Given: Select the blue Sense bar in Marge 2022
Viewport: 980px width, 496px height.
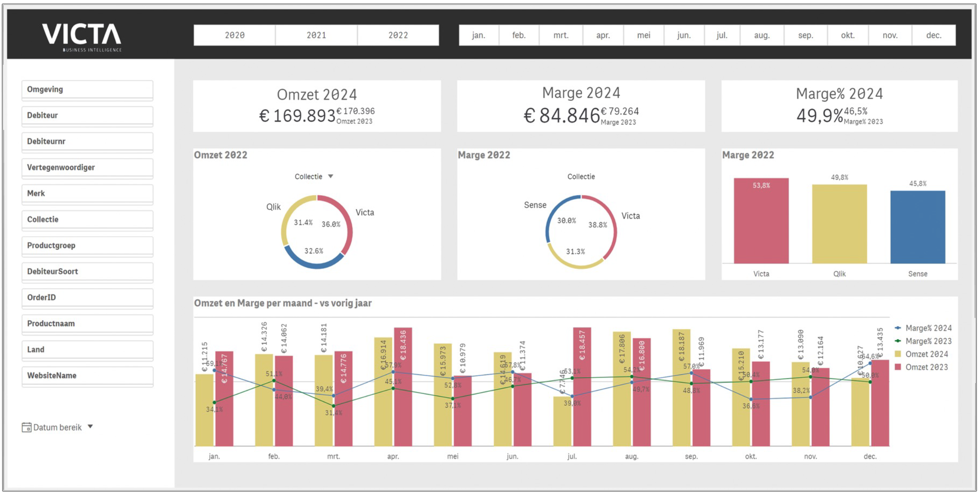Looking at the screenshot, I should pos(917,227).
